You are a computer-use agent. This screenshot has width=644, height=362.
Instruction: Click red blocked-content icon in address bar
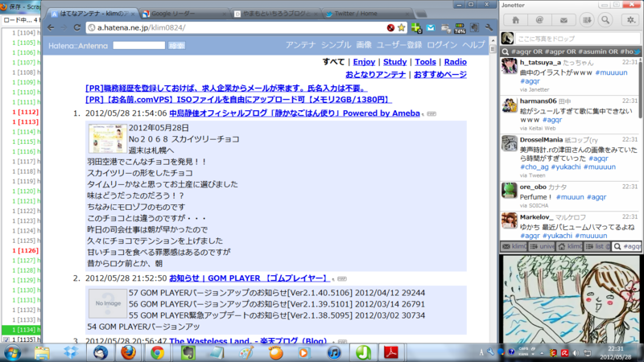(390, 27)
